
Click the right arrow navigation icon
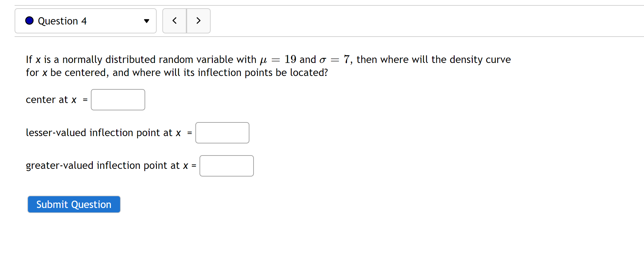[x=198, y=21]
